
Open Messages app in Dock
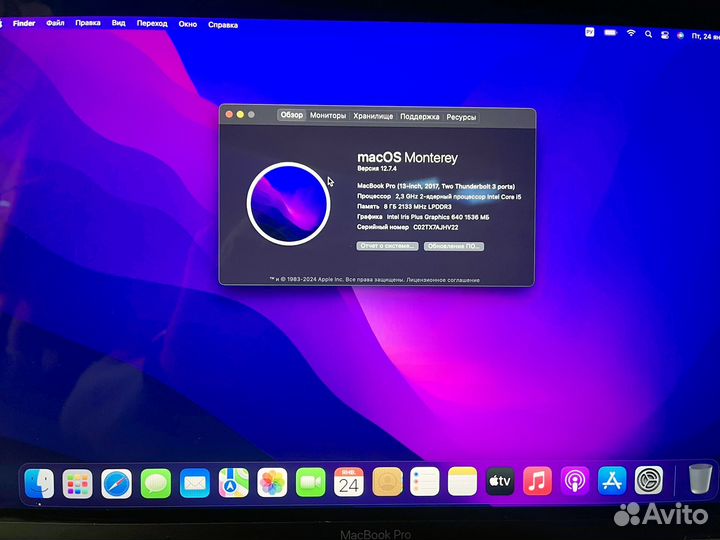(156, 483)
